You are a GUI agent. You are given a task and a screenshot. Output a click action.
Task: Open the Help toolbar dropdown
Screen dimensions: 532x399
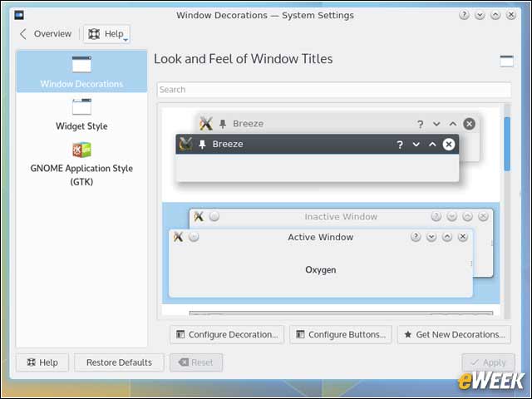click(106, 34)
